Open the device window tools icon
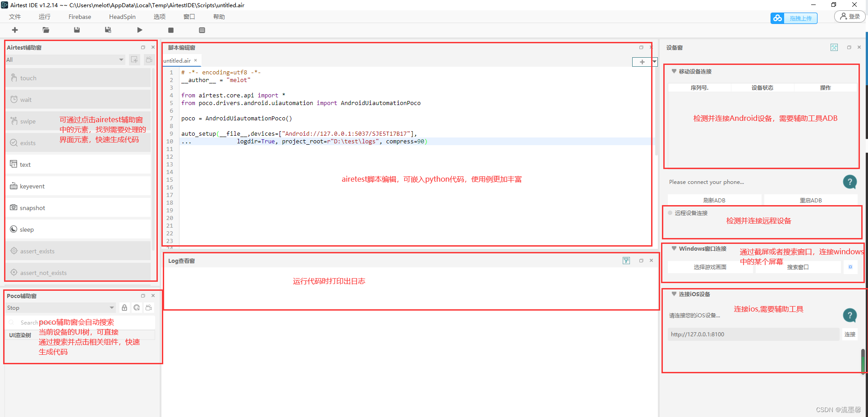Screen dimensions: 868x417 (834, 47)
